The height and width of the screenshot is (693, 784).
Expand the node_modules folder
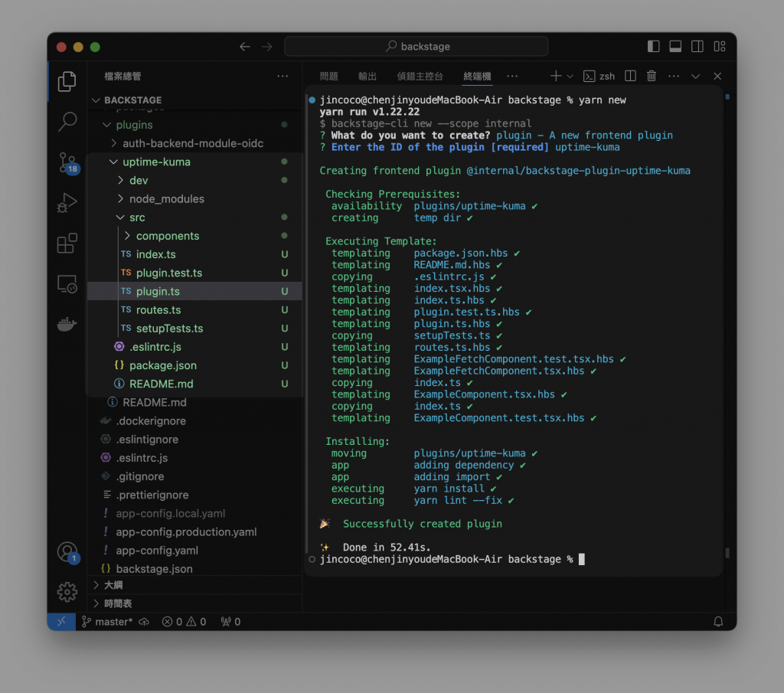195,199
